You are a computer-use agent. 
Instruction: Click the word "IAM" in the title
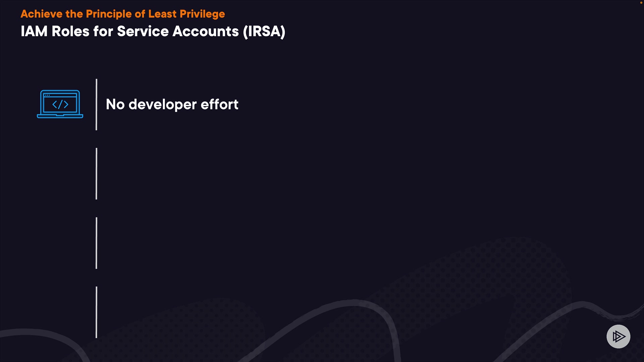(x=34, y=32)
